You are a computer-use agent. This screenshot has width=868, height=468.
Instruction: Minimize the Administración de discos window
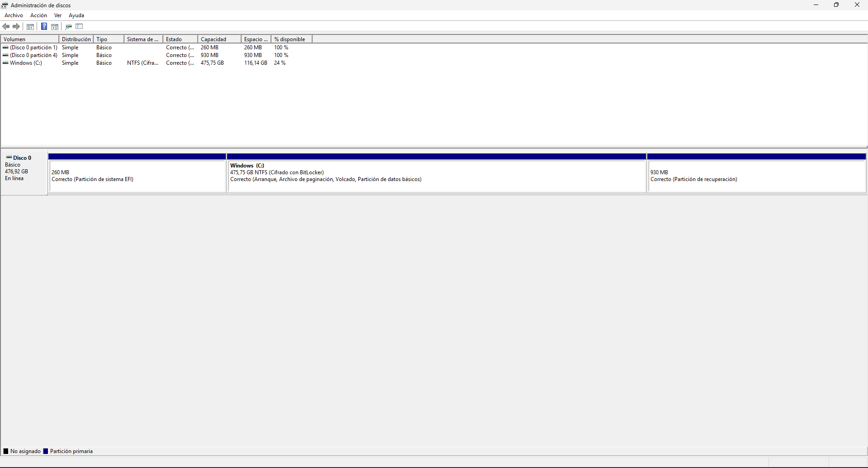click(x=816, y=5)
